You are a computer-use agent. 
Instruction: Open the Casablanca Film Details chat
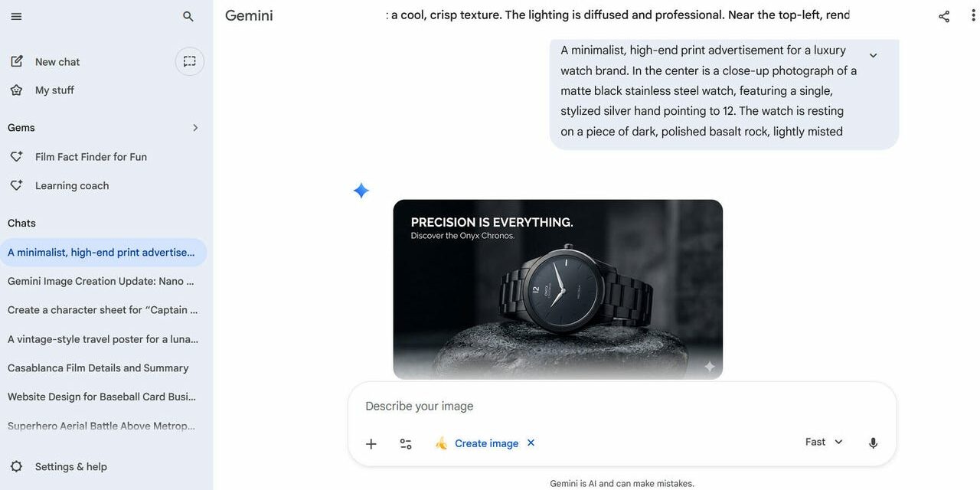pyautogui.click(x=98, y=368)
